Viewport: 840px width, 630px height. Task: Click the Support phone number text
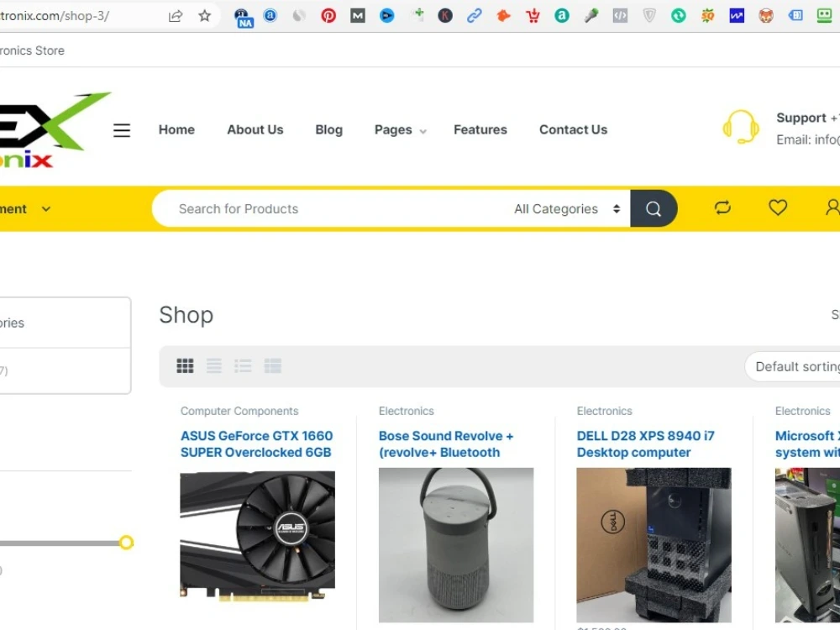[808, 118]
